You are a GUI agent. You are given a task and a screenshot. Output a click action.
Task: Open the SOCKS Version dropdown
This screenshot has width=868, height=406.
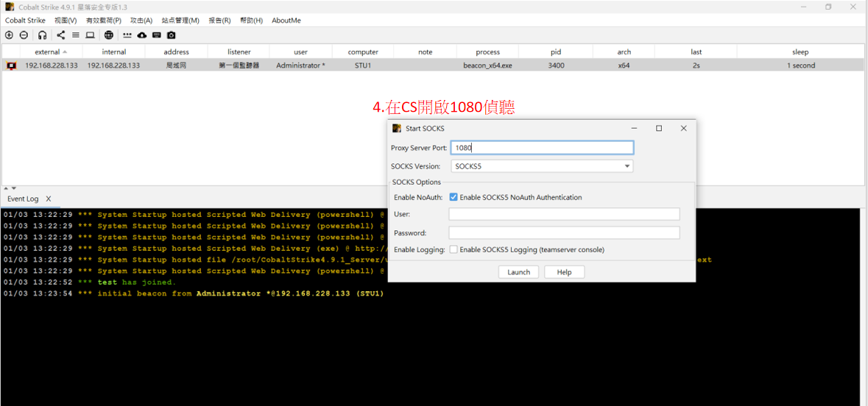pos(542,166)
